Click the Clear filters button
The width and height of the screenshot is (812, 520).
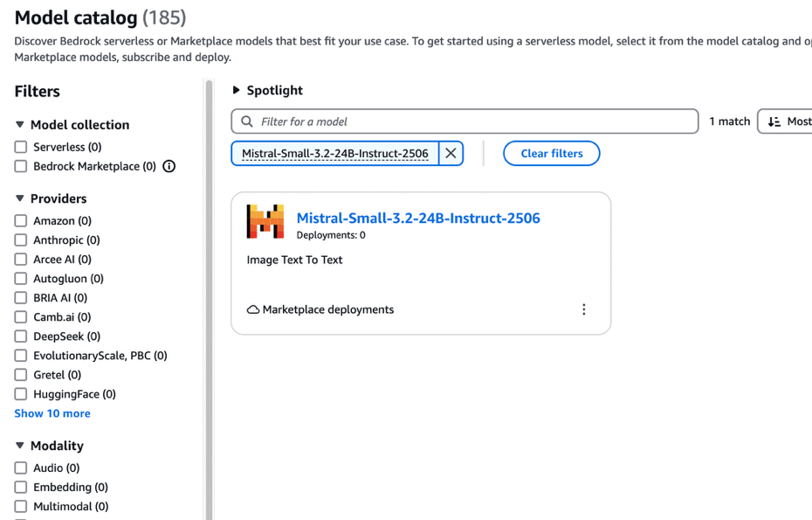point(552,154)
